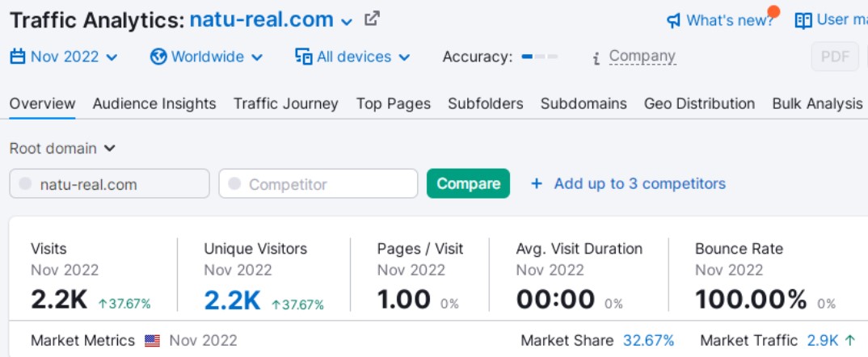Click the Accuracy level indicator bar
Screen dimensions: 868x357
coord(540,57)
